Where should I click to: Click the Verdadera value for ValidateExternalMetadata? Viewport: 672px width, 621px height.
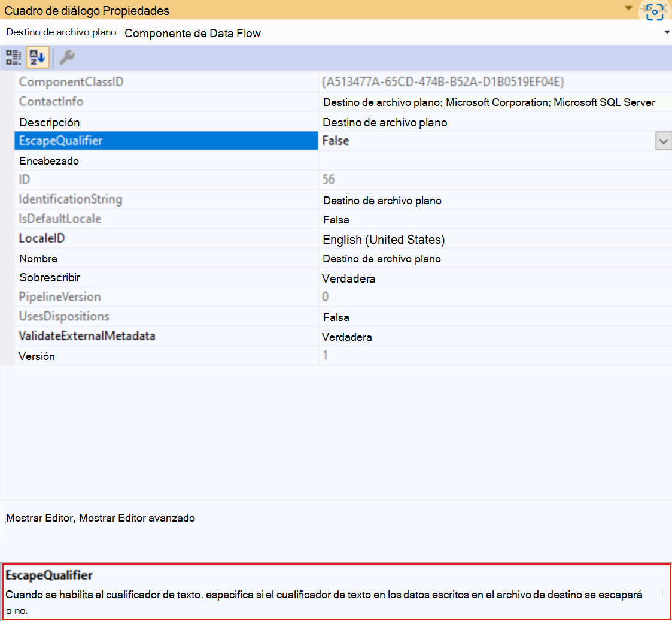pos(346,337)
